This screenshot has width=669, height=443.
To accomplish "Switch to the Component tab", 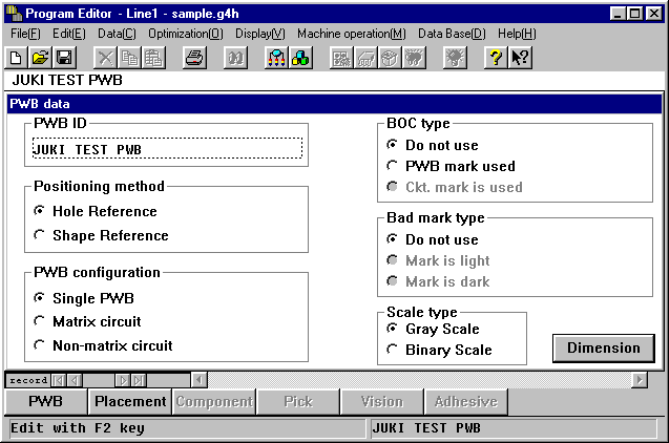I will (x=214, y=401).
